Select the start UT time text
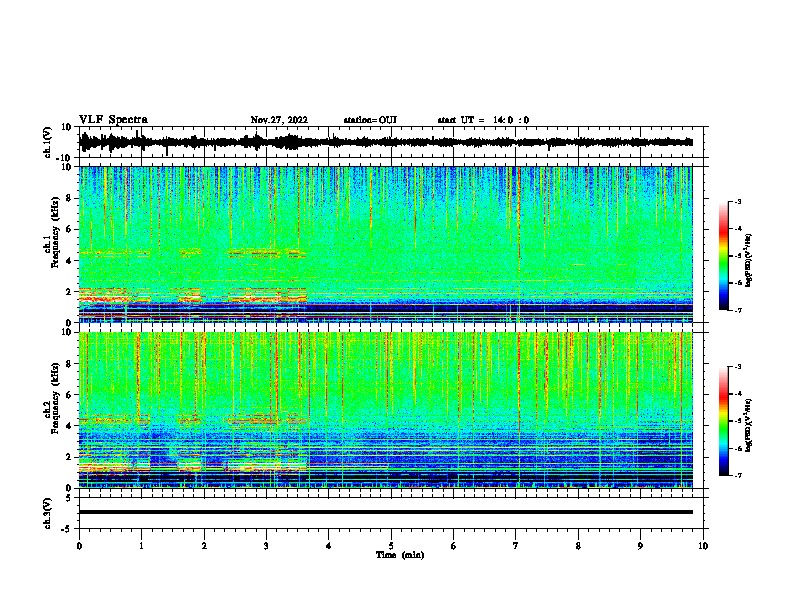 (483, 120)
